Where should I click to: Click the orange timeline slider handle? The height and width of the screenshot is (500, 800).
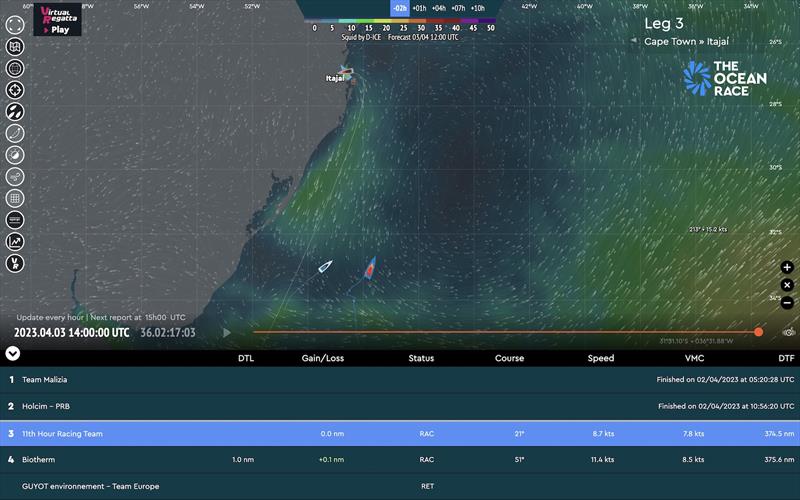tap(759, 332)
